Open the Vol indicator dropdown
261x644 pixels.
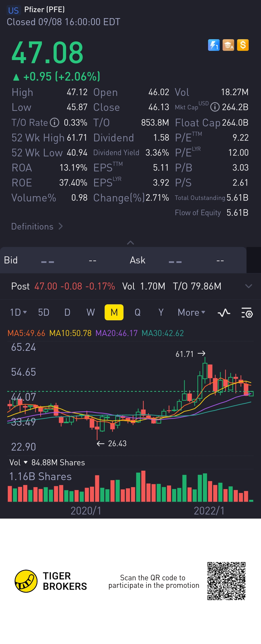tap(18, 462)
